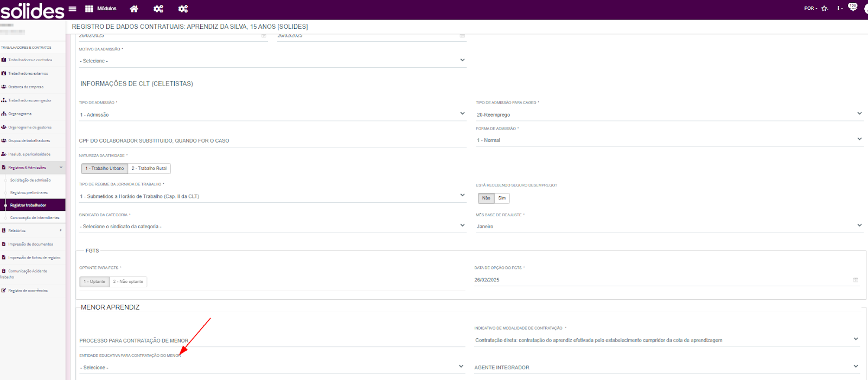868x380 pixels.
Task: Open Motivo da Admissão dropdown
Action: coord(271,61)
